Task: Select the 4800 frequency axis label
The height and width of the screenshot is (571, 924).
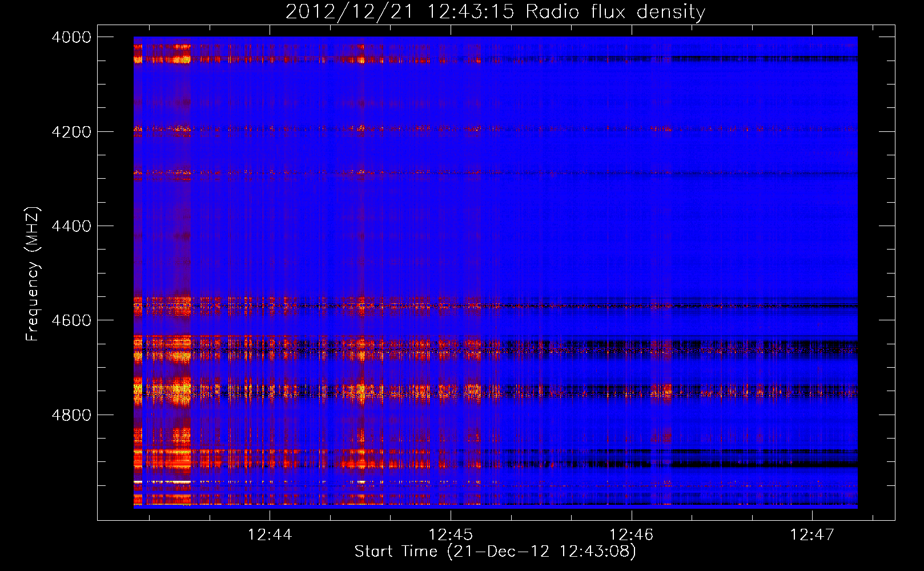Action: point(71,415)
